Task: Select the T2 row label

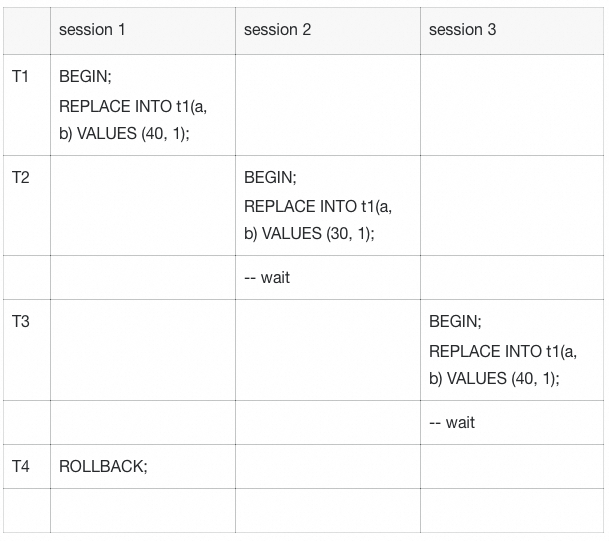Action: coord(21,177)
